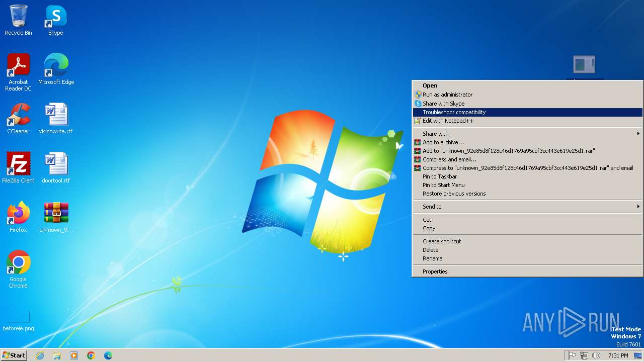The image size is (644, 362).
Task: Open Chrome from the taskbar
Action: click(91, 355)
